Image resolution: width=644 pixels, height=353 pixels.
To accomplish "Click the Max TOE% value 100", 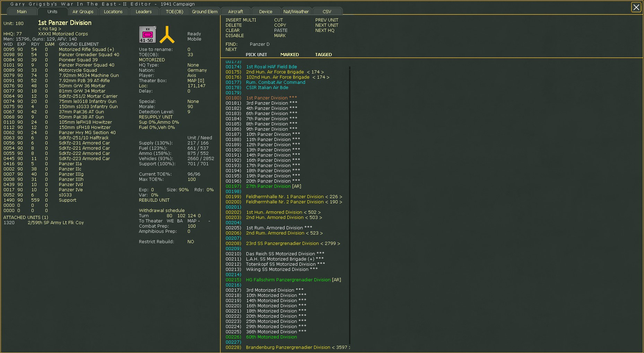I will [192, 179].
